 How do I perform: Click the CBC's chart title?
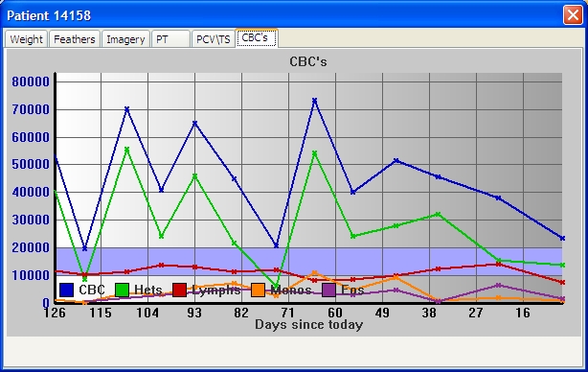tap(308, 61)
